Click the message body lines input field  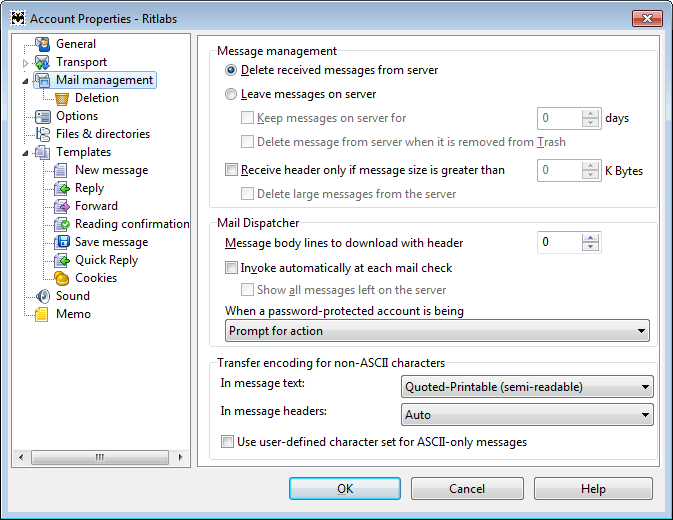tap(560, 242)
